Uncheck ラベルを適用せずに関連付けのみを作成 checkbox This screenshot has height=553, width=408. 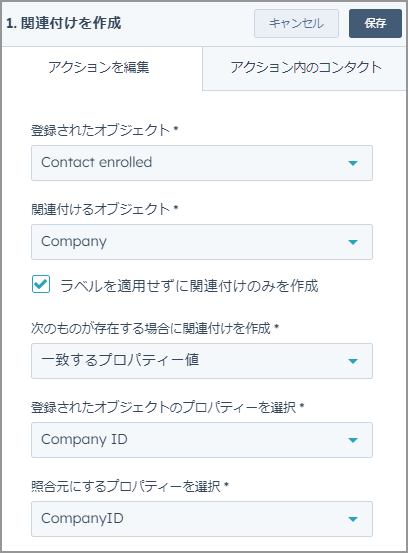(41, 284)
